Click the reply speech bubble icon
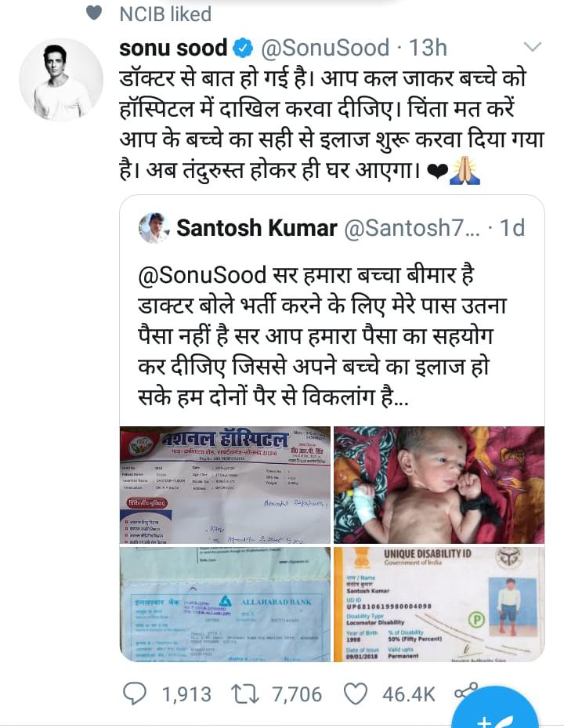Image resolution: width=564 pixels, height=728 pixels. tap(135, 694)
